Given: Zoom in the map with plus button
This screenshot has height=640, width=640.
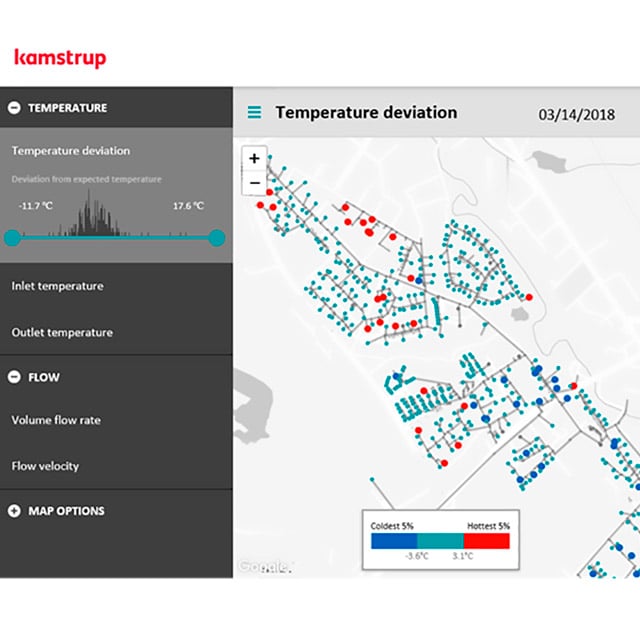Looking at the screenshot, I should pyautogui.click(x=255, y=158).
